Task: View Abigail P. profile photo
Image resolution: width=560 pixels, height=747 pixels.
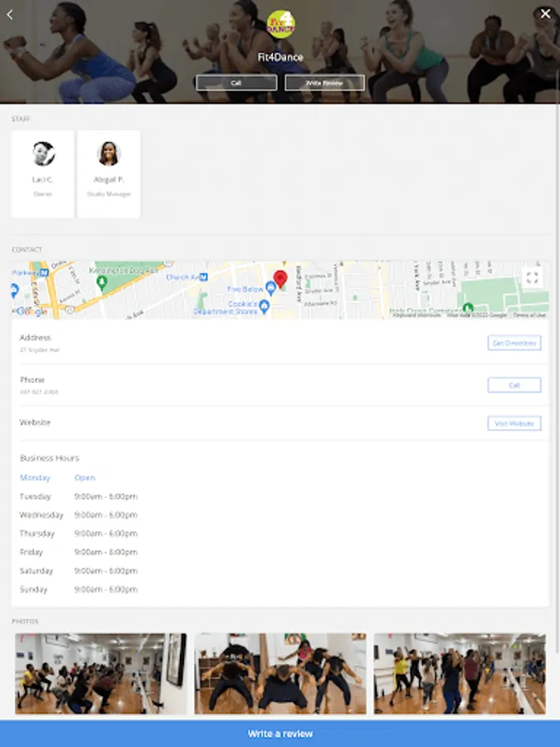Action: (x=109, y=154)
